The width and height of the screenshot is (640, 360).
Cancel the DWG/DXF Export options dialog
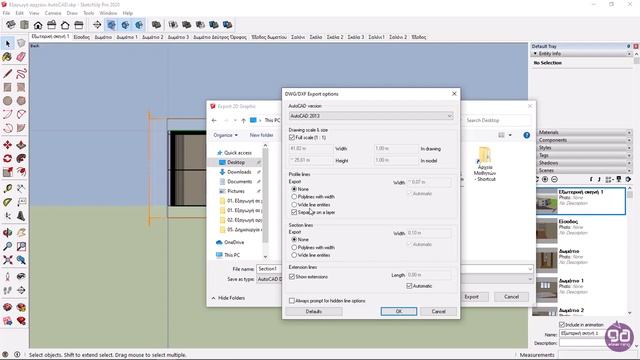coord(438,311)
